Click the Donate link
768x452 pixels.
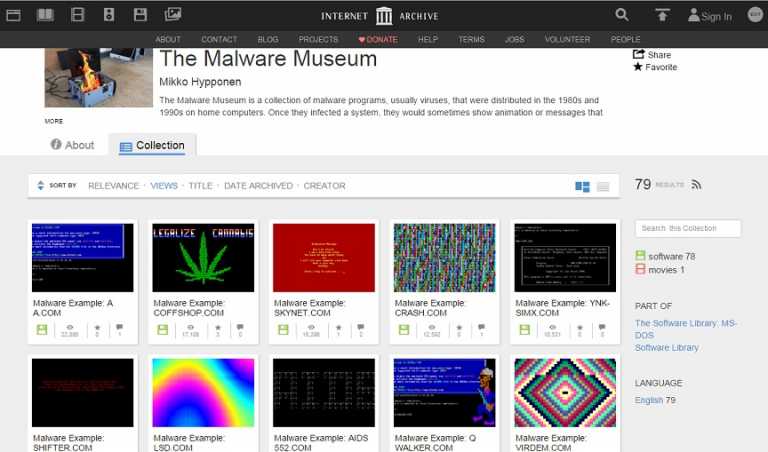tap(378, 39)
